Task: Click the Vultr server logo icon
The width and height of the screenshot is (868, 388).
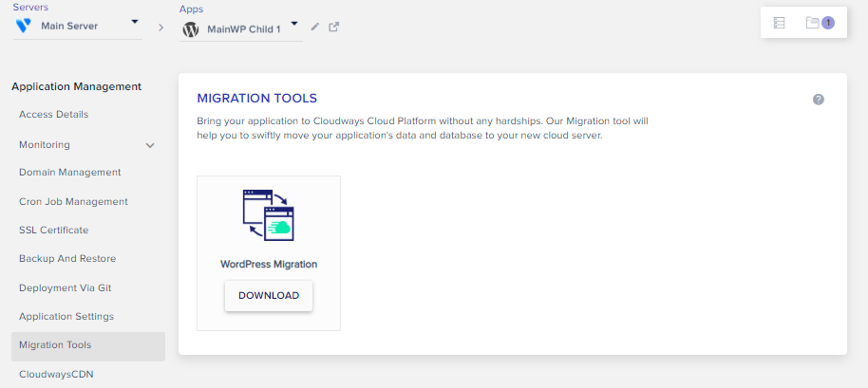Action: 24,26
